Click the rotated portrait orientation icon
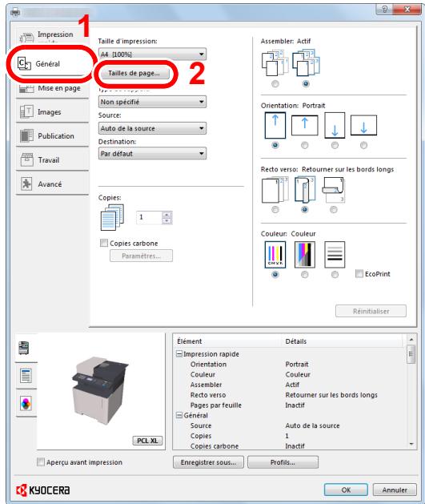 [x=335, y=125]
